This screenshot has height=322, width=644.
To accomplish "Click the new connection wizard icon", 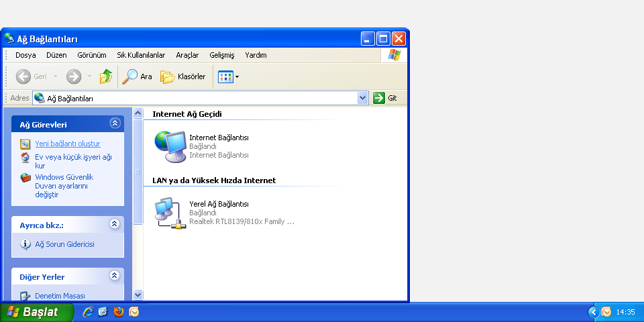I will tap(25, 144).
